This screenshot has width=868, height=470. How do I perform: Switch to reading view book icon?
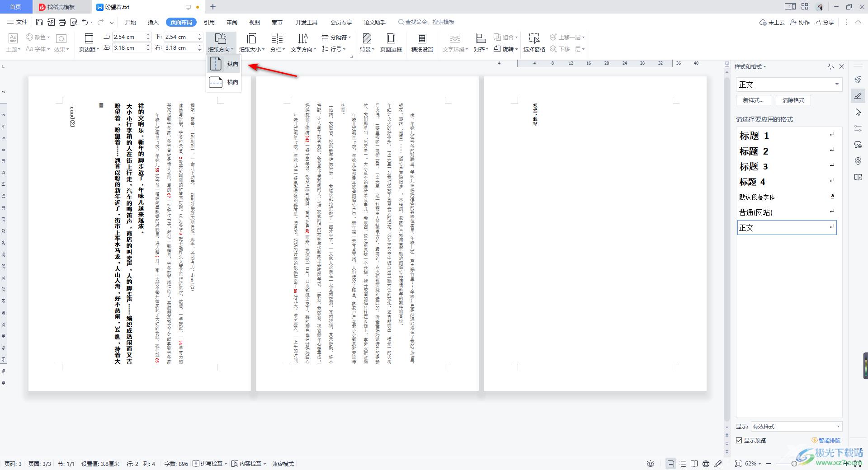694,464
